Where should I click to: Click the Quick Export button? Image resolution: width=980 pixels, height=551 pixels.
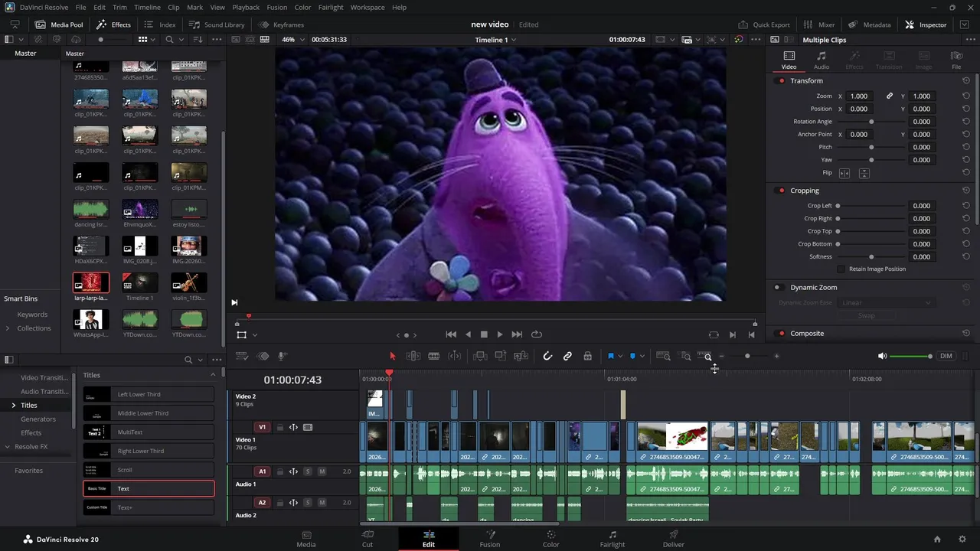point(764,24)
